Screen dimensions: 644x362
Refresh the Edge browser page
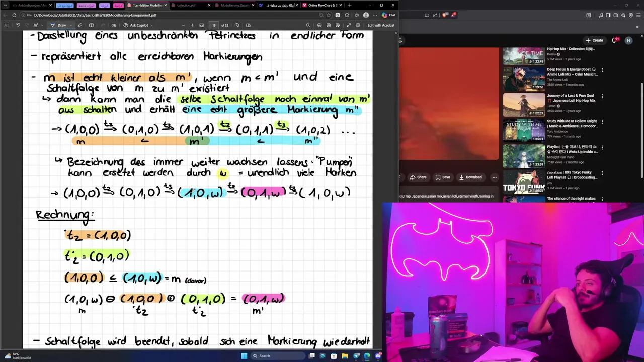(14, 15)
